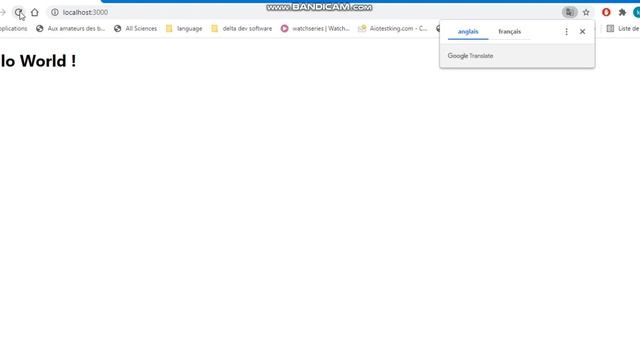The width and height of the screenshot is (640, 360).
Task: Reload the localhost page
Action: coord(18,12)
